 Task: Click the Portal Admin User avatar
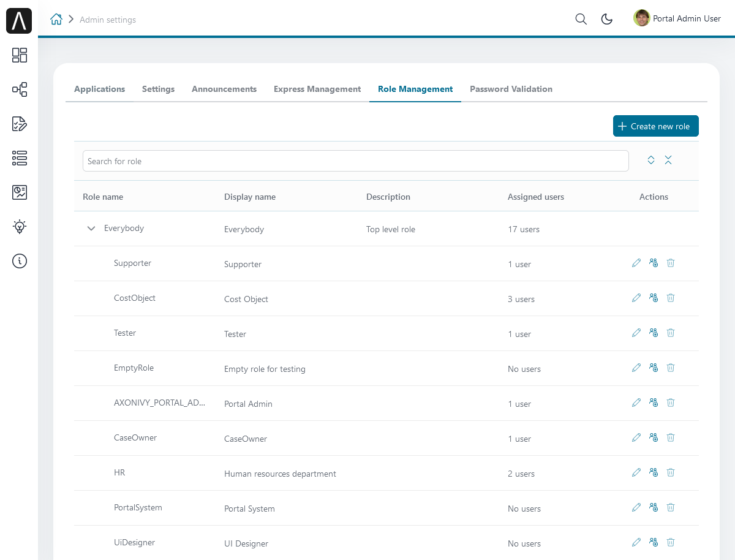point(641,18)
